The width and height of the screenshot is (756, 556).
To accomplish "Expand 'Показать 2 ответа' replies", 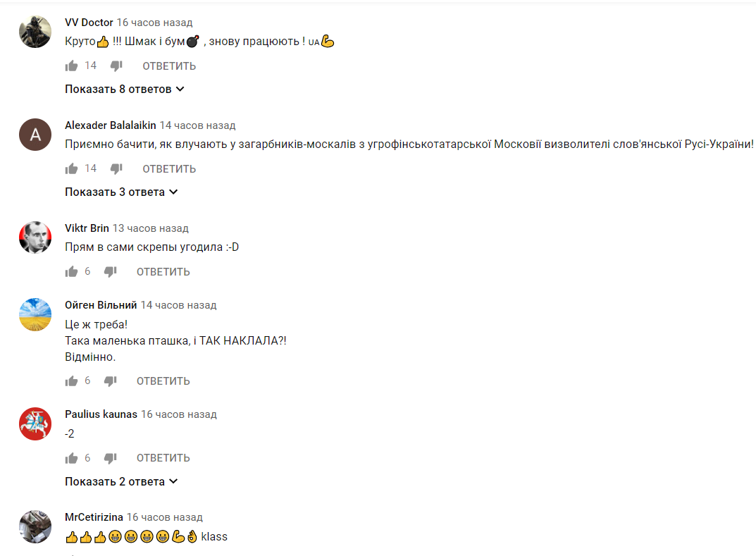I will point(121,481).
